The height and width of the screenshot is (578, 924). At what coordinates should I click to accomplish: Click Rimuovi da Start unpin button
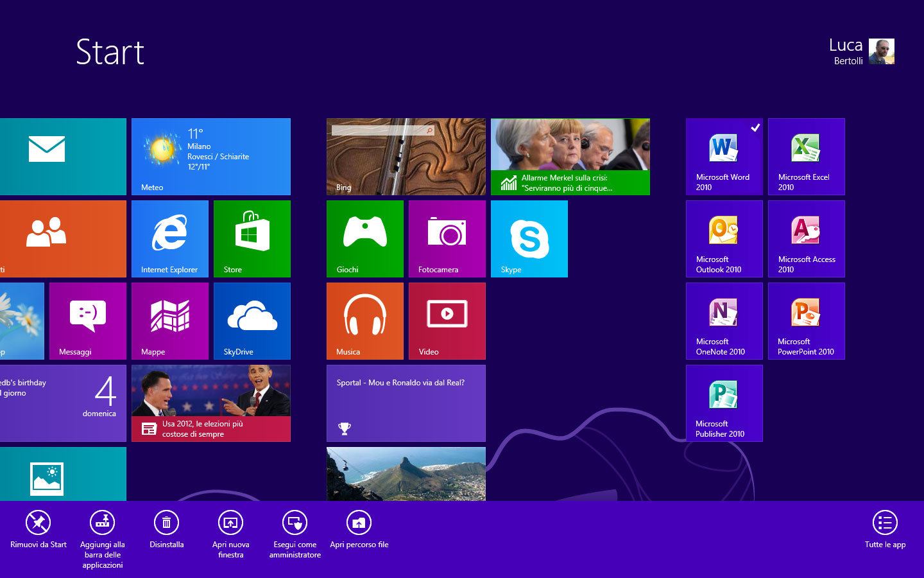click(x=38, y=530)
